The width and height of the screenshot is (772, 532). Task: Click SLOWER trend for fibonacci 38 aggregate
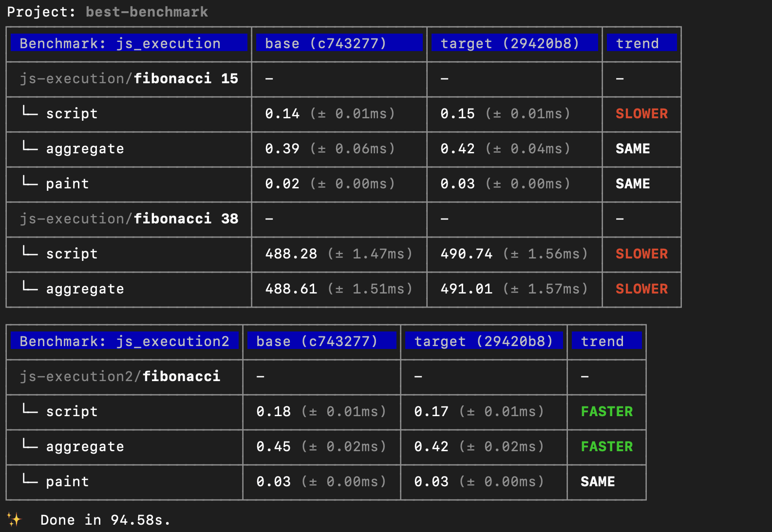(641, 289)
